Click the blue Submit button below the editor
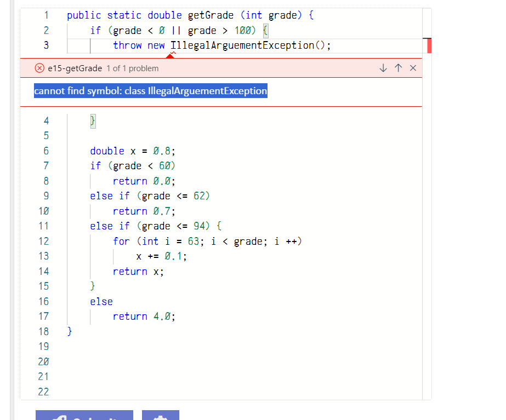This screenshot has width=506, height=420. (x=84, y=415)
